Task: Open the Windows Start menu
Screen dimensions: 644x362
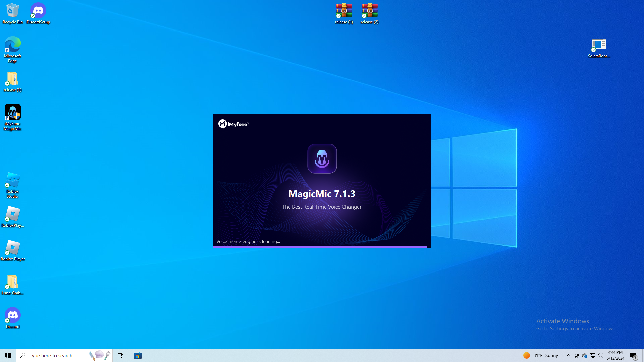Action: (x=8, y=355)
